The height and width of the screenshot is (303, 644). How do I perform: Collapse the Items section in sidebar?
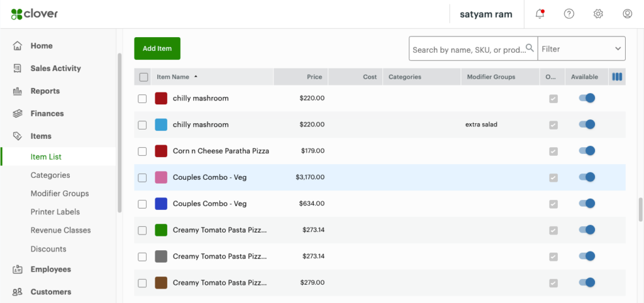tap(41, 136)
